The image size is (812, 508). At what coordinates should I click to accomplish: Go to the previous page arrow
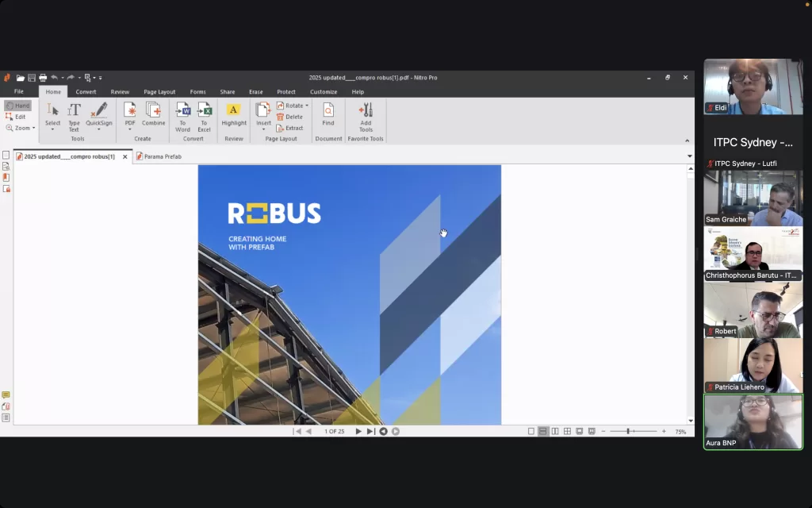click(308, 431)
